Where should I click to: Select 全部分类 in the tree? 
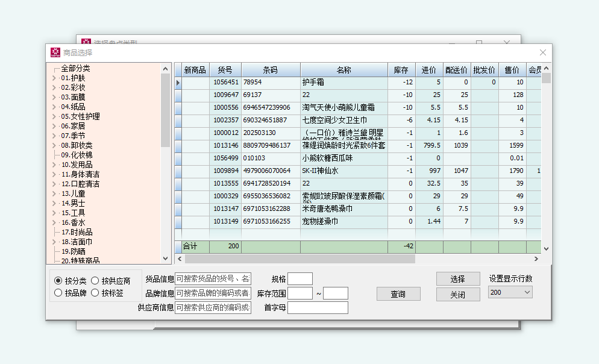(76, 68)
